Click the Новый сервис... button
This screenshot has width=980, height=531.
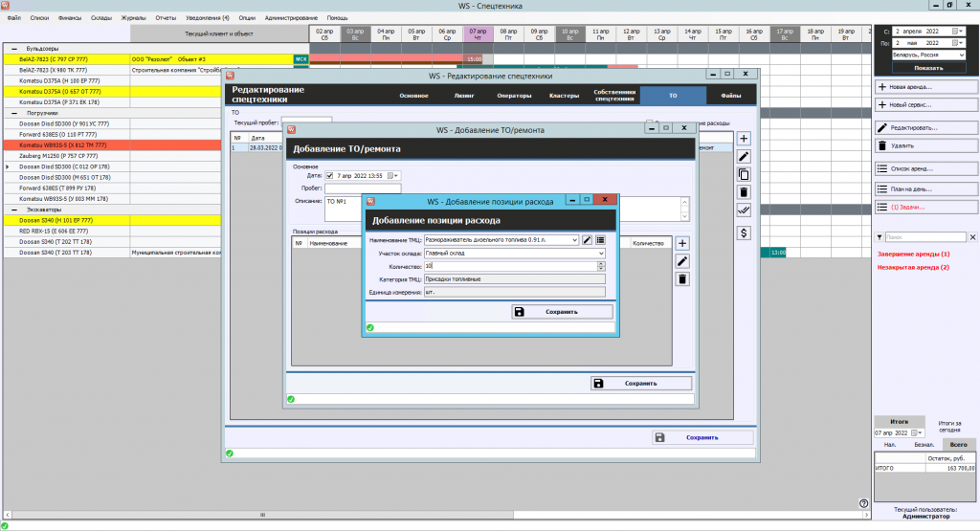[926, 105]
